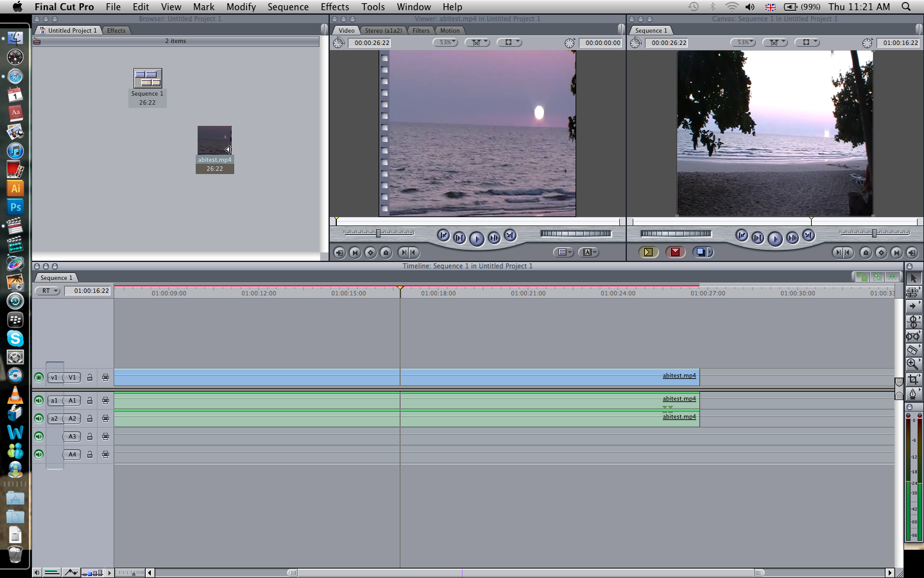Go to previous edit in the Viewer
The image size is (924, 578).
click(443, 236)
